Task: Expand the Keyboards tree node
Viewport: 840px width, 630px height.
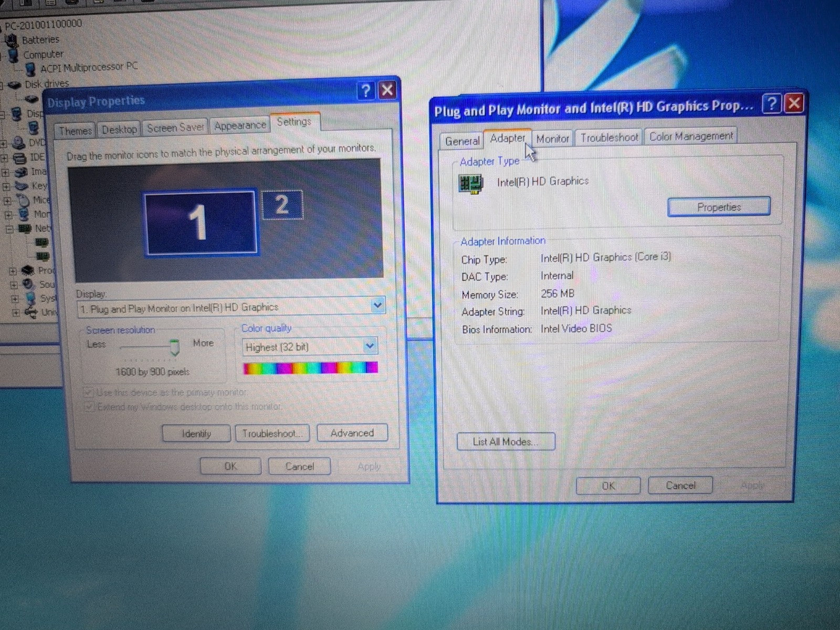Action: (7, 186)
